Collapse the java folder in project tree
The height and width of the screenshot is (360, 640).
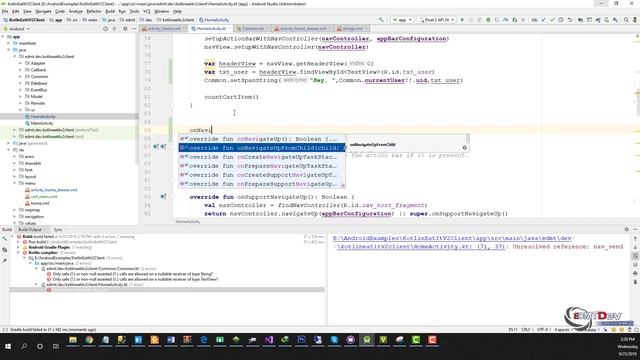(x=9, y=49)
